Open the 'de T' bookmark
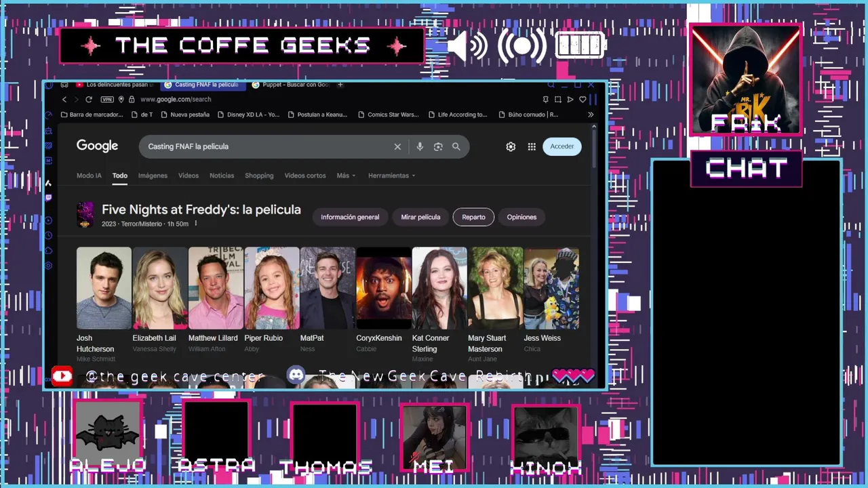 pyautogui.click(x=142, y=115)
